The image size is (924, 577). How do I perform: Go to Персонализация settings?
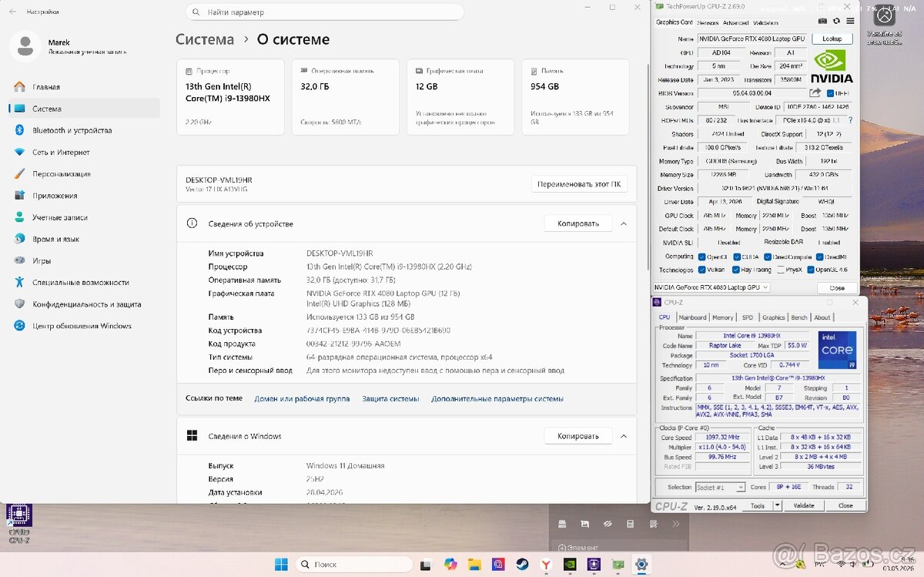83,174
